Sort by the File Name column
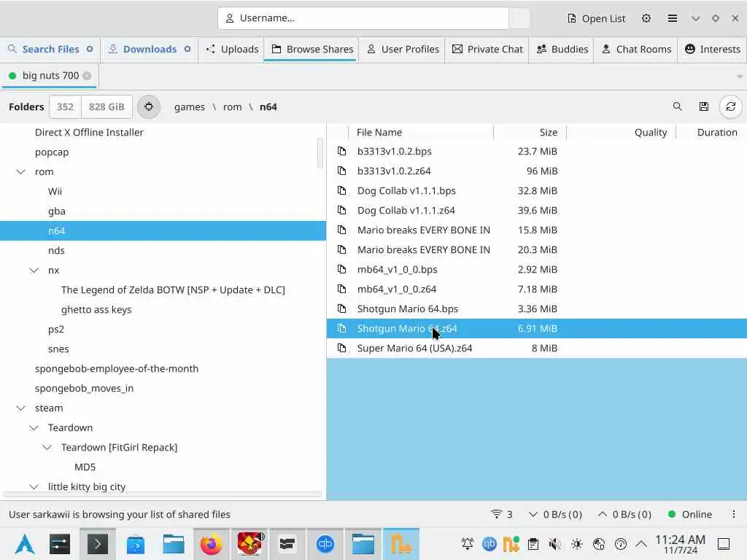This screenshot has height=560, width=747. point(421,133)
